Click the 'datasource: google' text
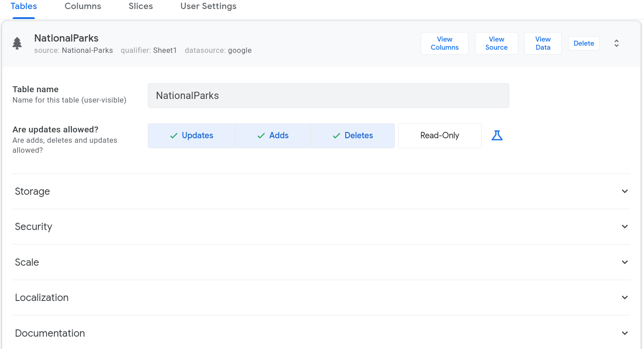The height and width of the screenshot is (352, 644). click(218, 51)
